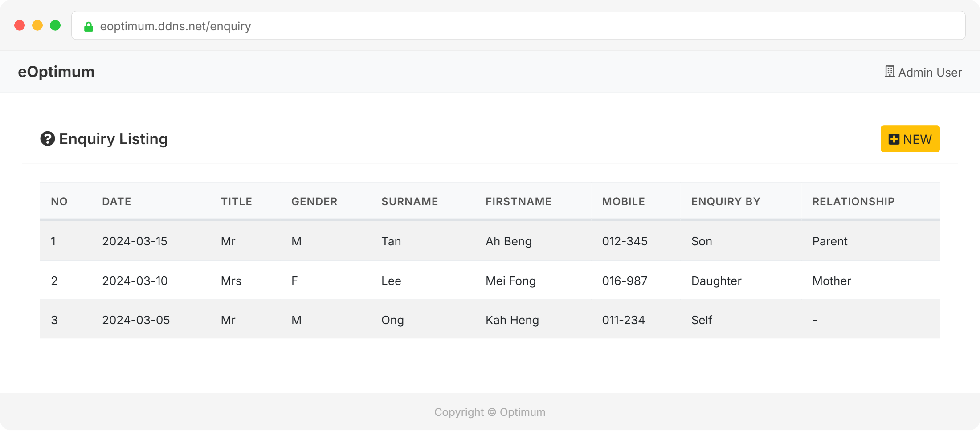Click the ENQUIRY BY column header

[x=726, y=202]
